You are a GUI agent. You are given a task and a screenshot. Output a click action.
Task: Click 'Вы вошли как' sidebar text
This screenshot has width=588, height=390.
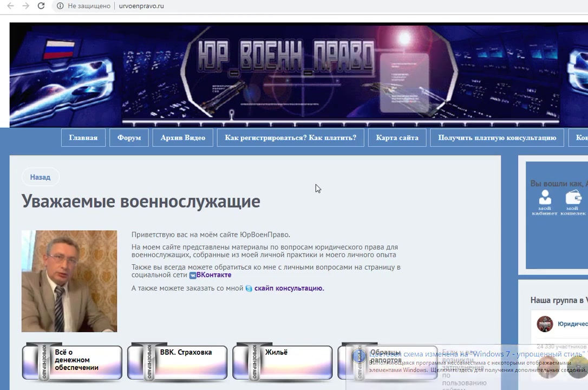557,184
